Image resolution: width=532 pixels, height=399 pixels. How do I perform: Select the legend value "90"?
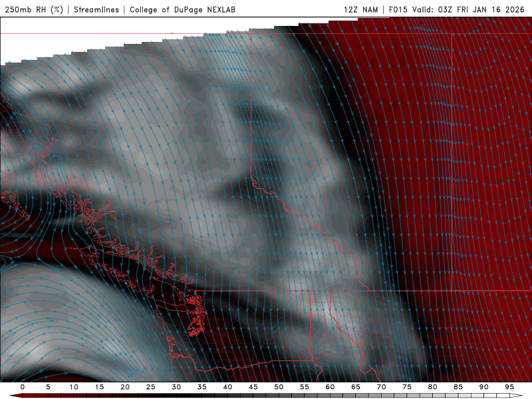tap(484, 387)
